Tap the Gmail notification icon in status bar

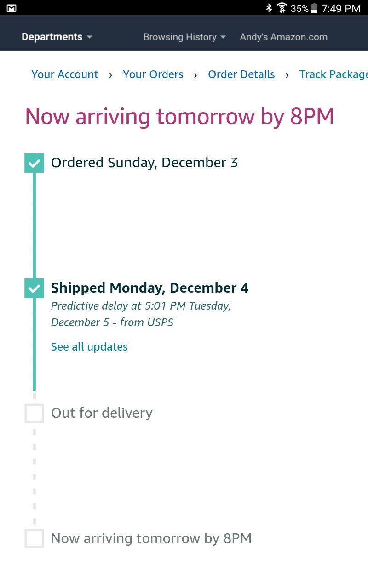11,8
